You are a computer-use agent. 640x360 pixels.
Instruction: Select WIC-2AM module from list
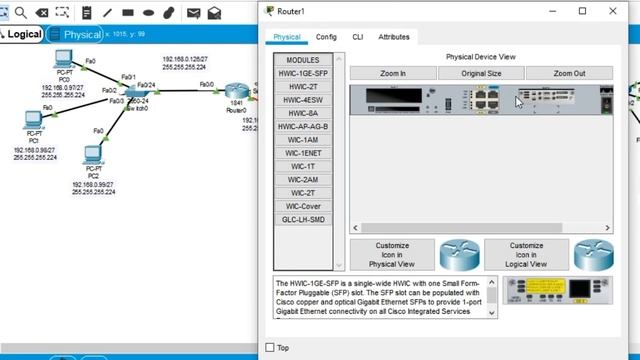pyautogui.click(x=303, y=180)
